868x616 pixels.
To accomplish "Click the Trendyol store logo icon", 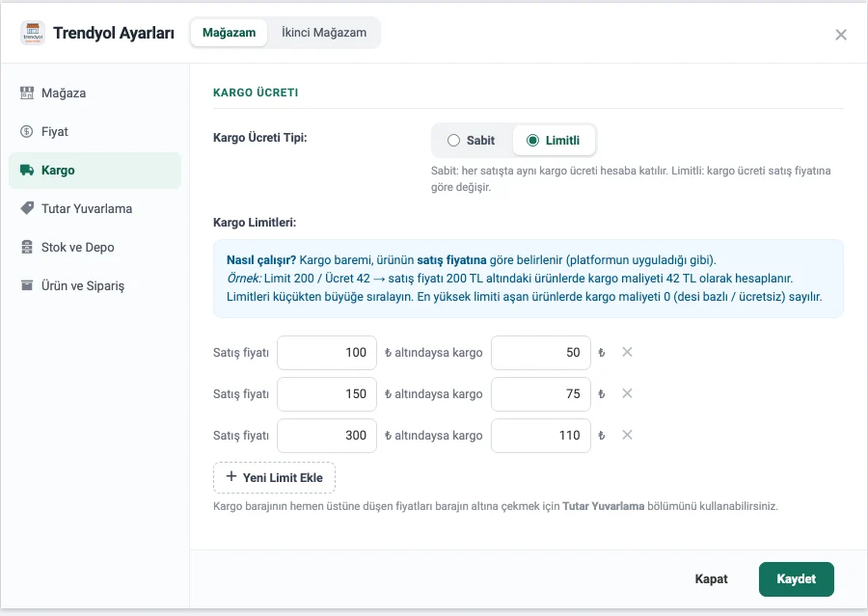I will (x=33, y=33).
